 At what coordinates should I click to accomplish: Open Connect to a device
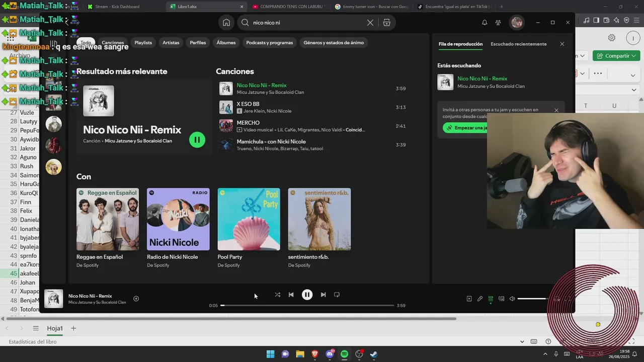[501, 299]
